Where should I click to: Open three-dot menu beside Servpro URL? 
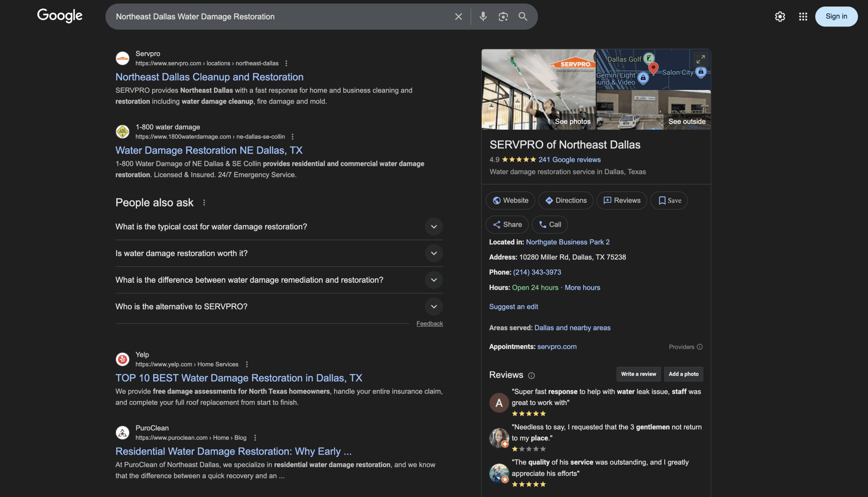coord(287,63)
